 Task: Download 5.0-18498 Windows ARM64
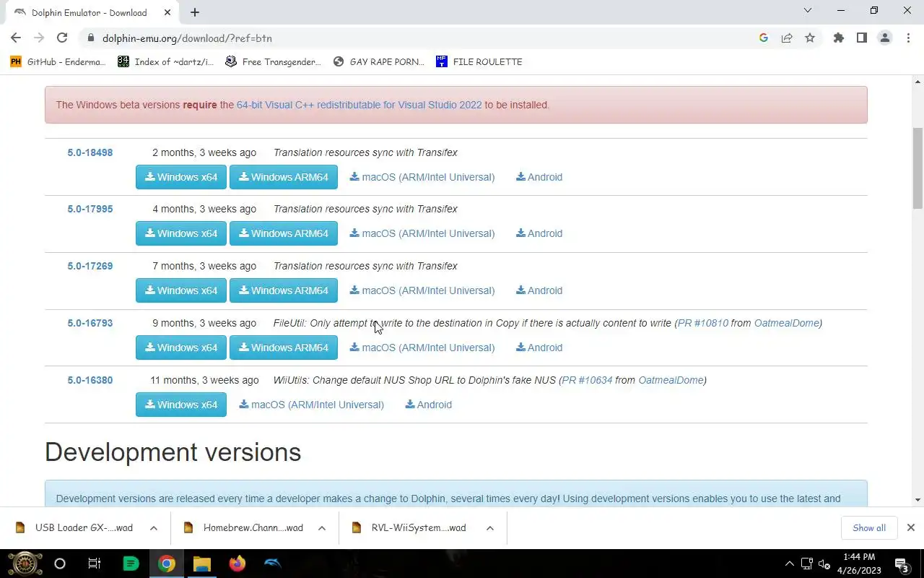[x=284, y=177]
